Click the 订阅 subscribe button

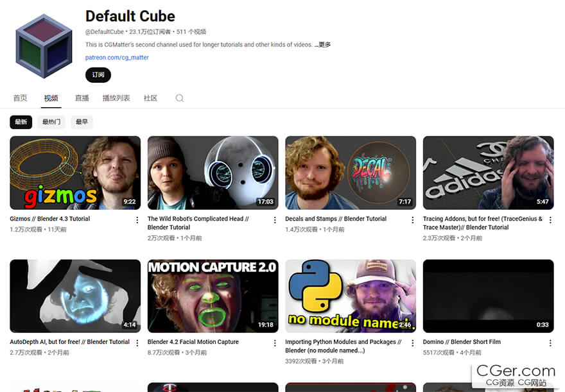(98, 75)
